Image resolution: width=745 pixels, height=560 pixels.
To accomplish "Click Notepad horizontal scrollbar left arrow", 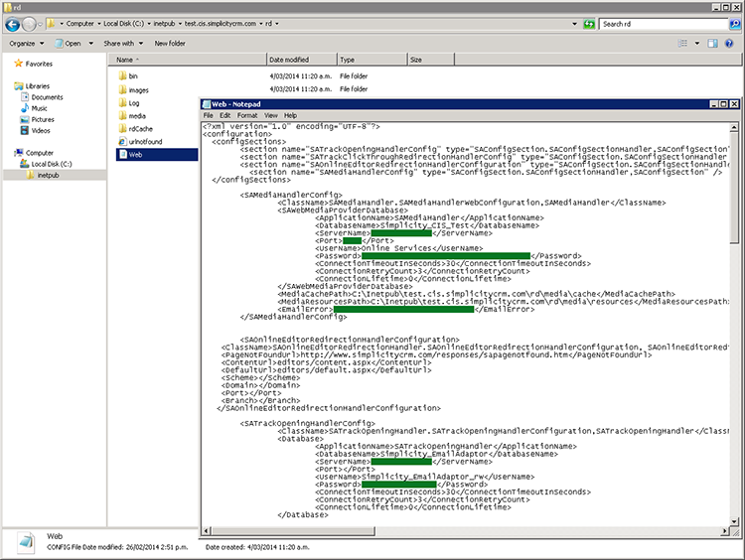I will (207, 531).
